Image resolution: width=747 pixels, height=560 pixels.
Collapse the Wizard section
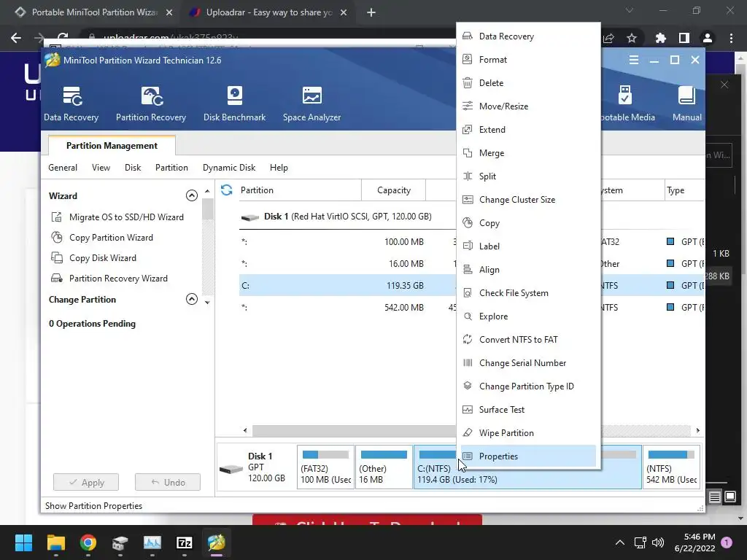[x=192, y=195]
